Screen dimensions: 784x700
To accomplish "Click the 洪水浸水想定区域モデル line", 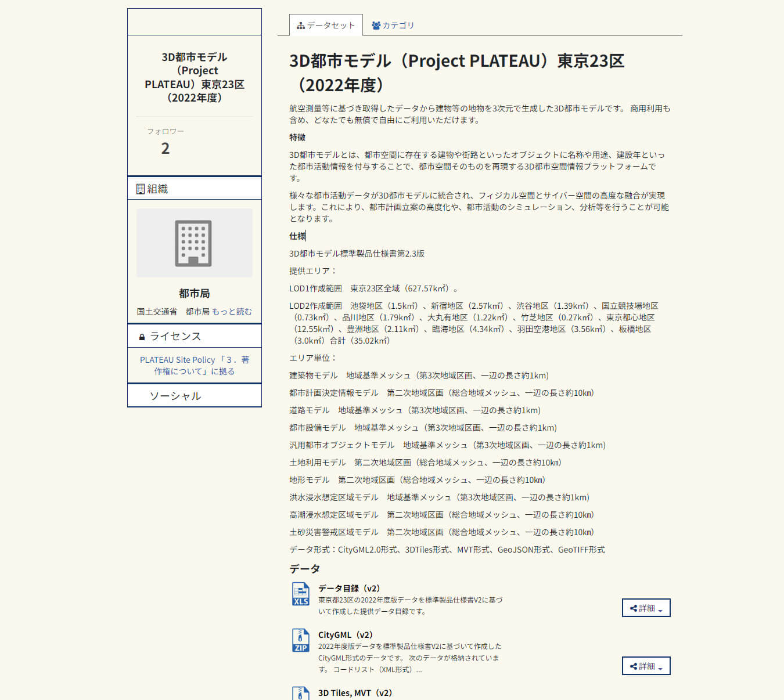I will click(x=439, y=497).
